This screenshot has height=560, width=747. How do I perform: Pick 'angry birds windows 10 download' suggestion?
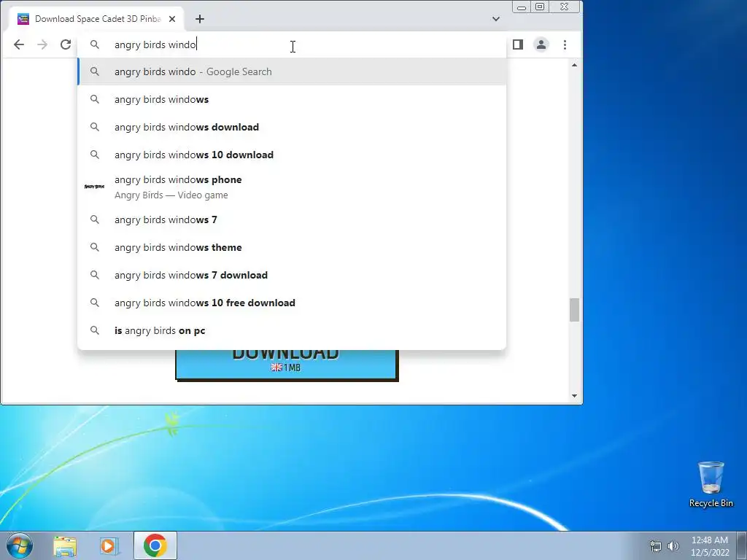[x=292, y=155]
